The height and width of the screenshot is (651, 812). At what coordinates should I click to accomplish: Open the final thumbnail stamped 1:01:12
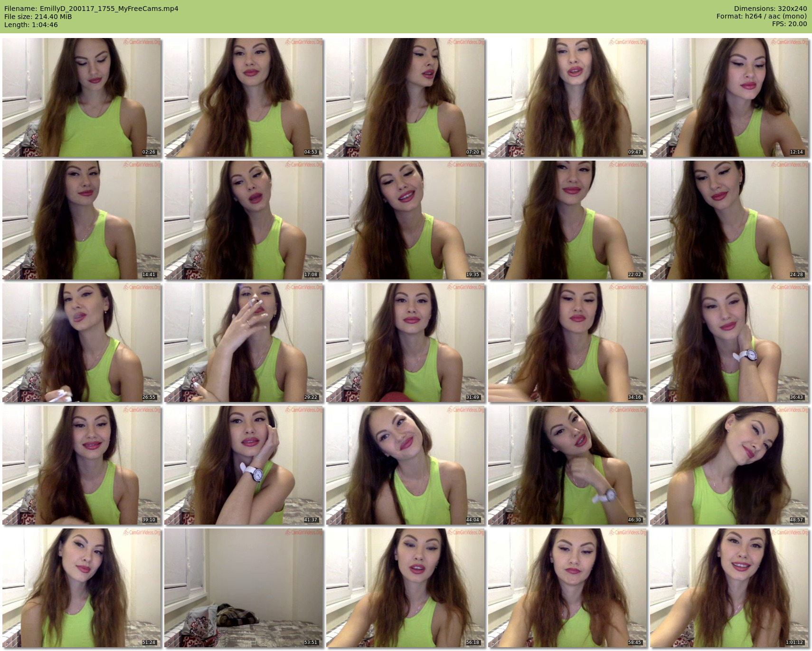(x=729, y=588)
